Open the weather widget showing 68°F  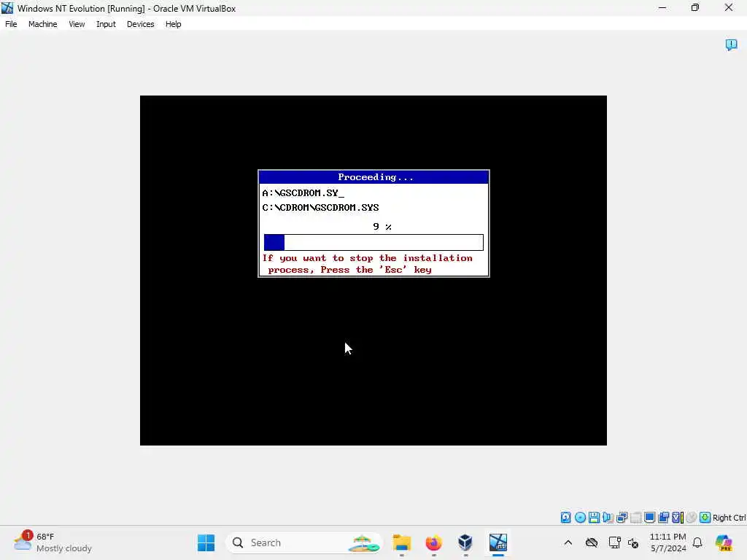tap(53, 542)
